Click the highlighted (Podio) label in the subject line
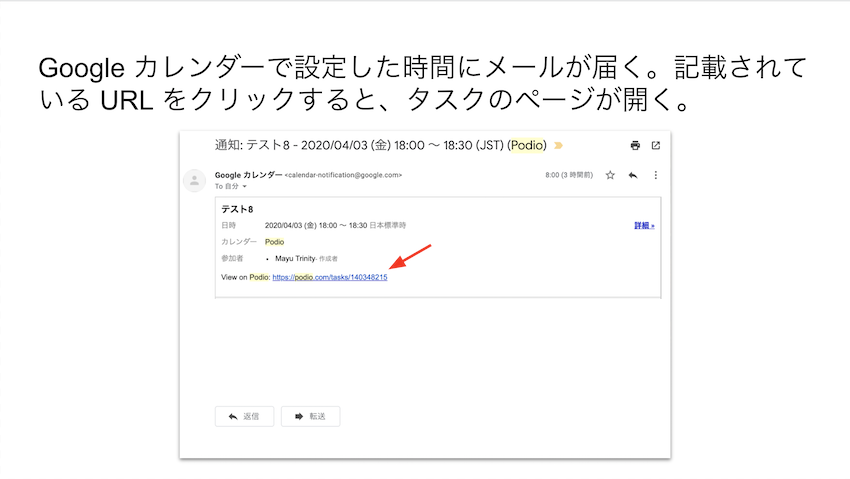 [528, 145]
